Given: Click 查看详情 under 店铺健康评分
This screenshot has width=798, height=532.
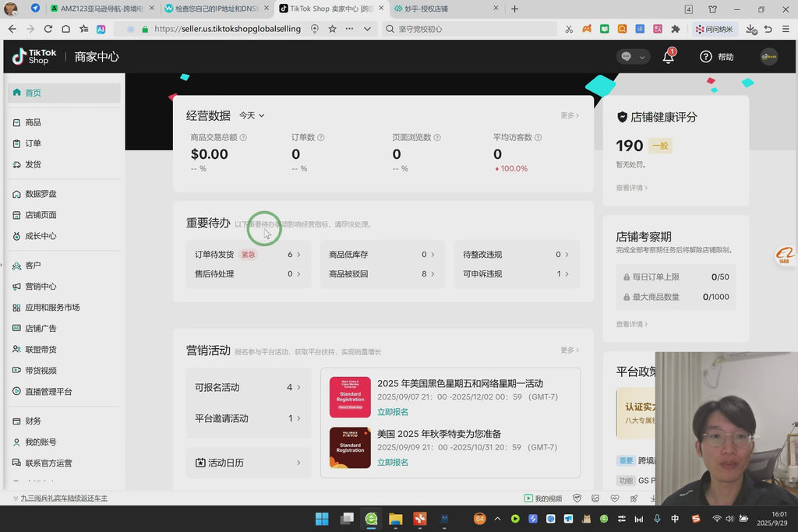Looking at the screenshot, I should [x=631, y=188].
